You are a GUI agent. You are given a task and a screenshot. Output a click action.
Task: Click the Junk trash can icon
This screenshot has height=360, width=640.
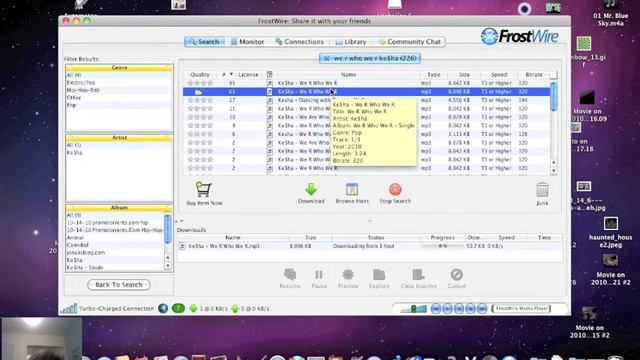tap(542, 190)
